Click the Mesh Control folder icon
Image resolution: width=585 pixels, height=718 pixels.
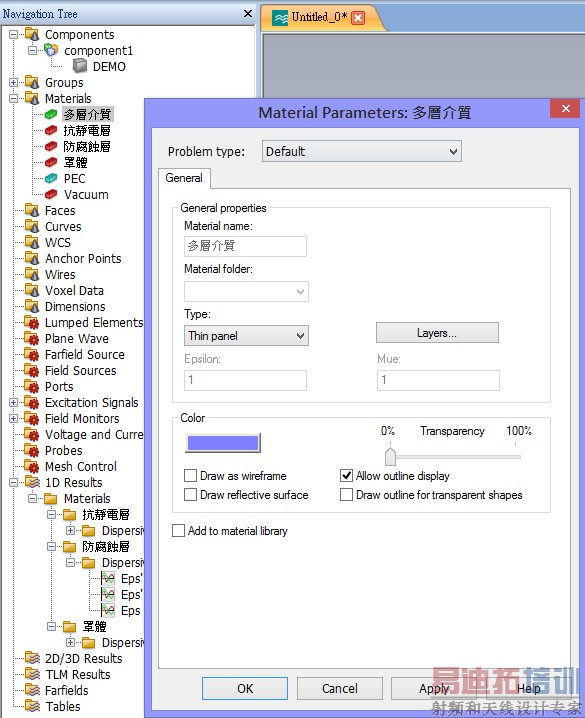tap(32, 466)
